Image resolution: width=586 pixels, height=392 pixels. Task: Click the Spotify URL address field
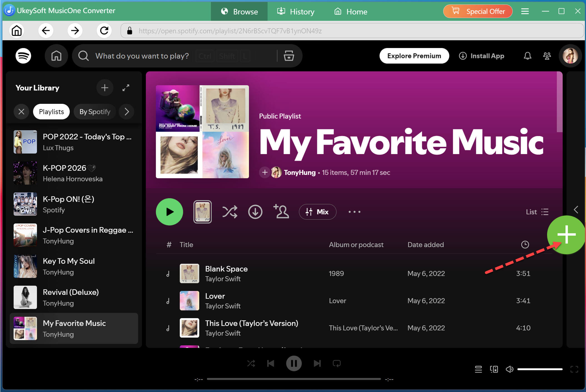tap(352, 31)
